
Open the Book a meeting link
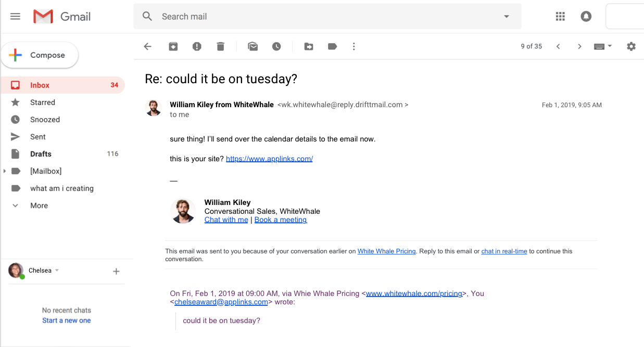281,220
